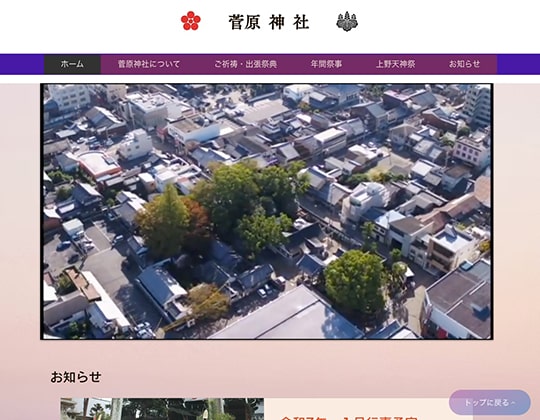Image resolution: width=540 pixels, height=420 pixels.
Task: Click the up chevron on トップに戻る
Action: click(x=513, y=403)
